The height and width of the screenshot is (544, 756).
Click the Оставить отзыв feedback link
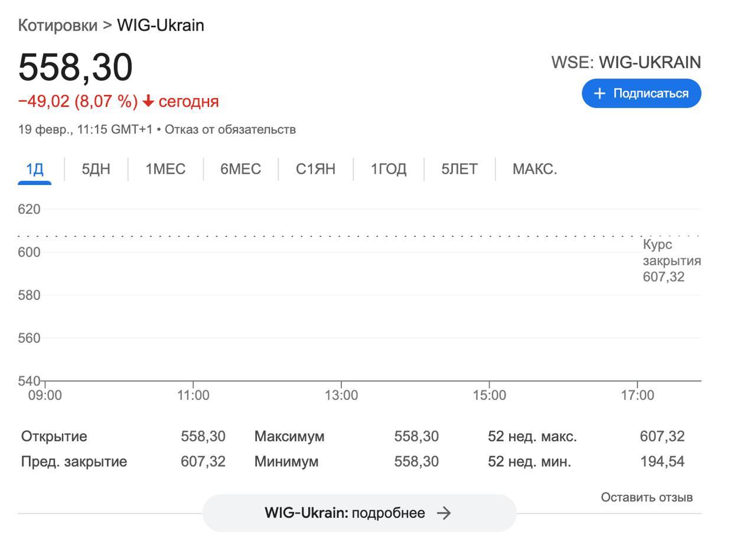[647, 497]
